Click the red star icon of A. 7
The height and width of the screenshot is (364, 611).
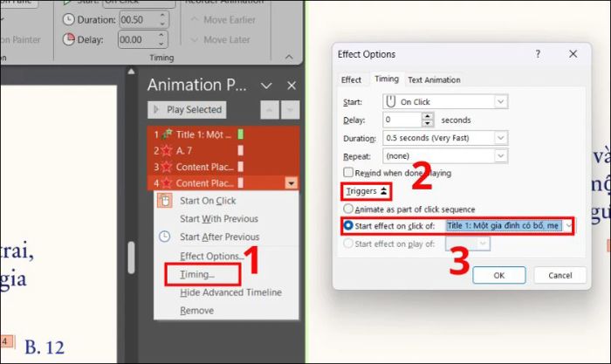167,150
